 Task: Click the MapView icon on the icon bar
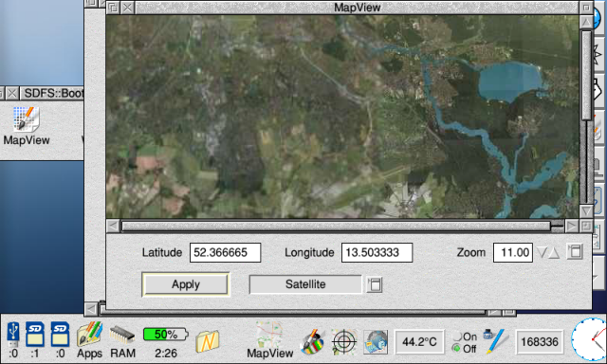coord(269,339)
